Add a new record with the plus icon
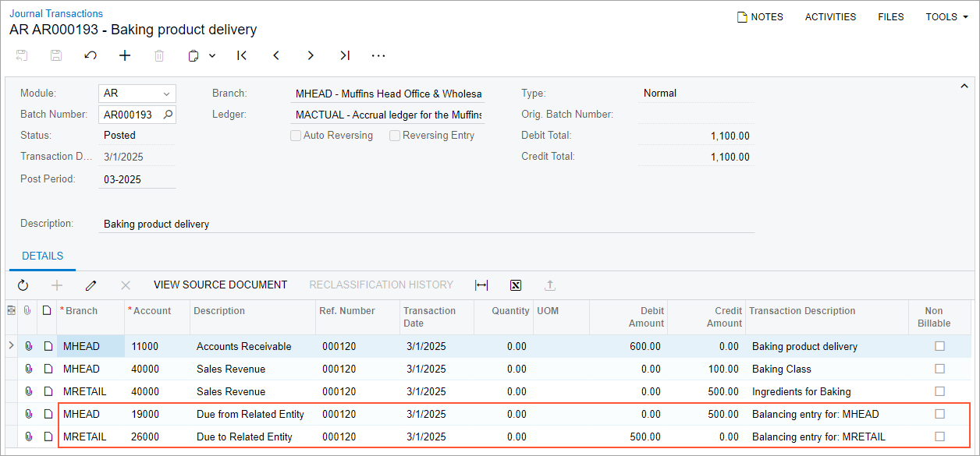Viewport: 980px width, 456px height. click(125, 55)
